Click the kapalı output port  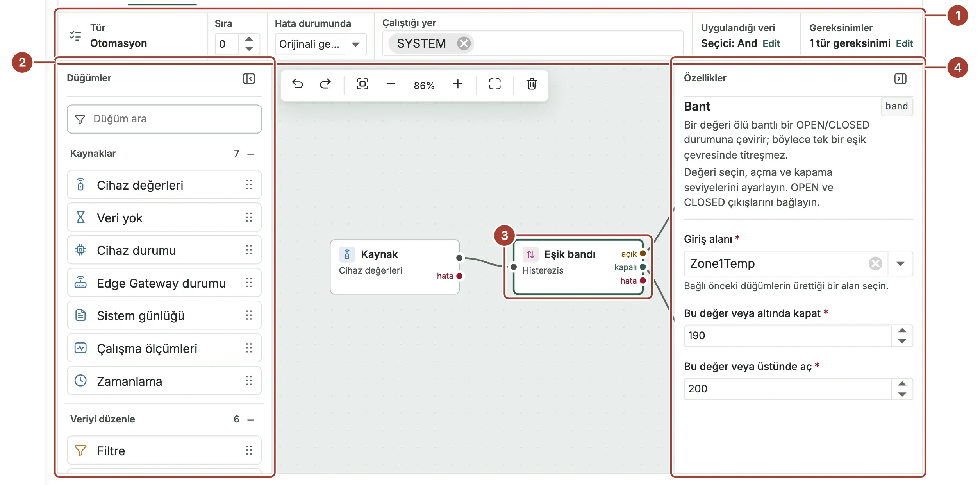[643, 267]
